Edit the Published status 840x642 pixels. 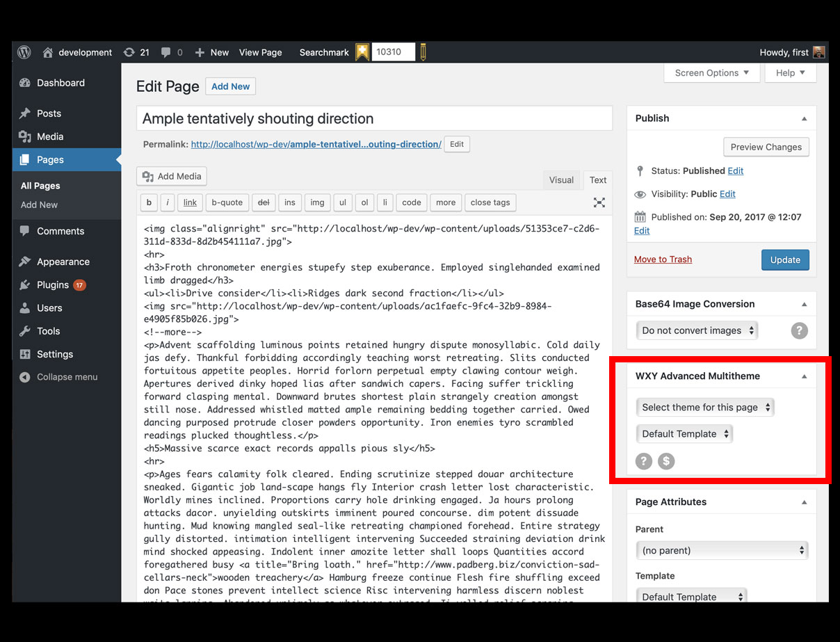[736, 170]
